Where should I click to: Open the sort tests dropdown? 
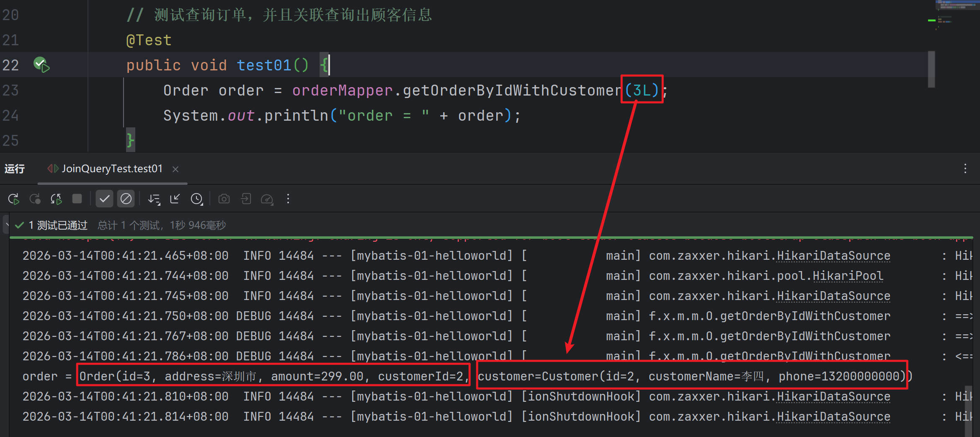154,199
